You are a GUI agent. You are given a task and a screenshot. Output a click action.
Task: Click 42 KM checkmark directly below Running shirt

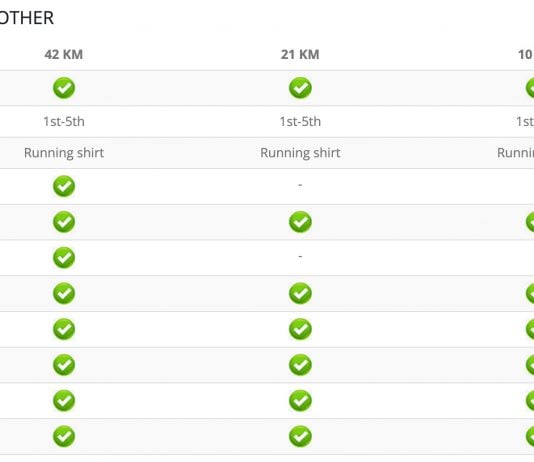point(64,186)
